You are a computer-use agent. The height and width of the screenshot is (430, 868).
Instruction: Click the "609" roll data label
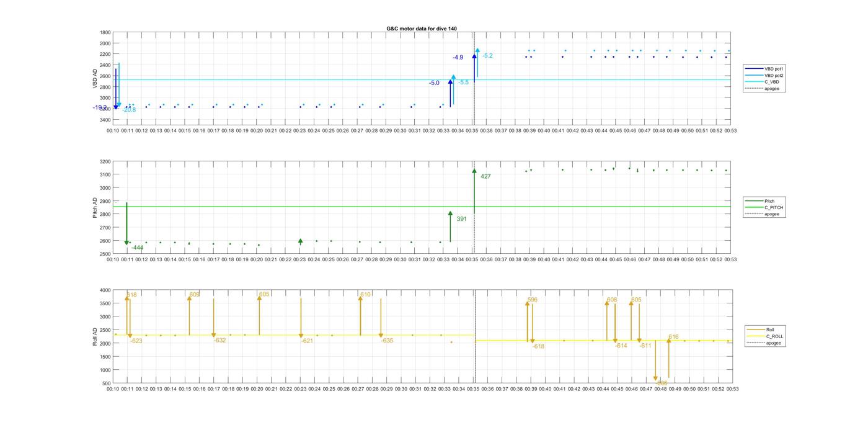click(x=195, y=295)
